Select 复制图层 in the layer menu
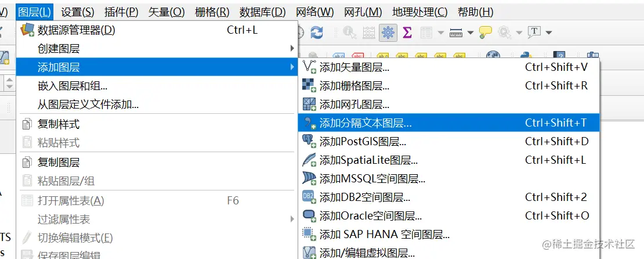Screen dimensions: 644x259 click(155, 162)
